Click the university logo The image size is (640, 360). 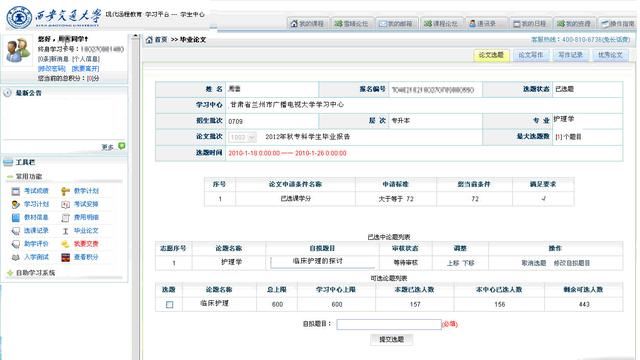coord(19,17)
